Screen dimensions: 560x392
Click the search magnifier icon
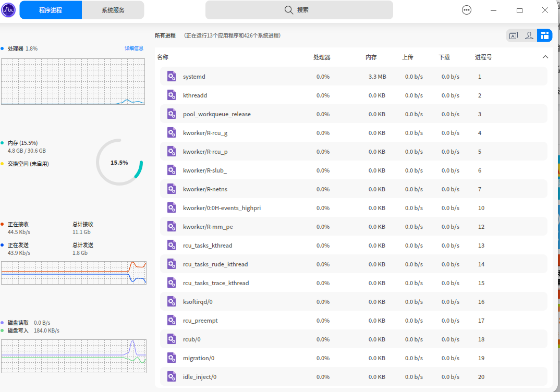(288, 10)
